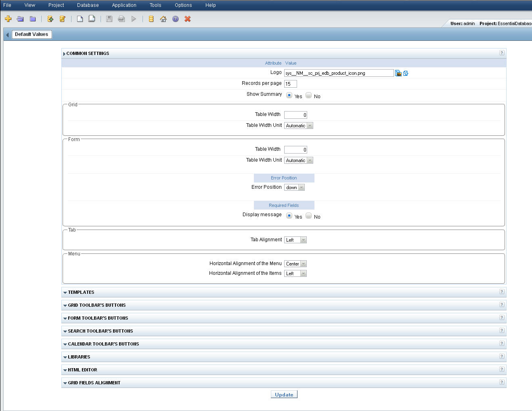Click the floppy disk save icon
Screen dimensions: 532x411
[109, 19]
